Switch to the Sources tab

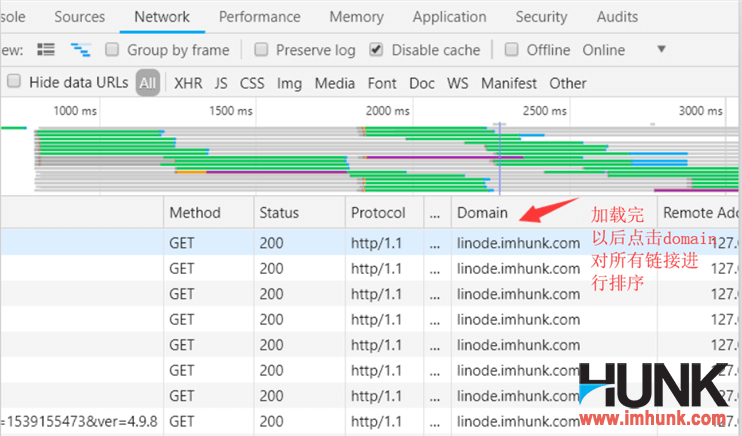click(79, 17)
